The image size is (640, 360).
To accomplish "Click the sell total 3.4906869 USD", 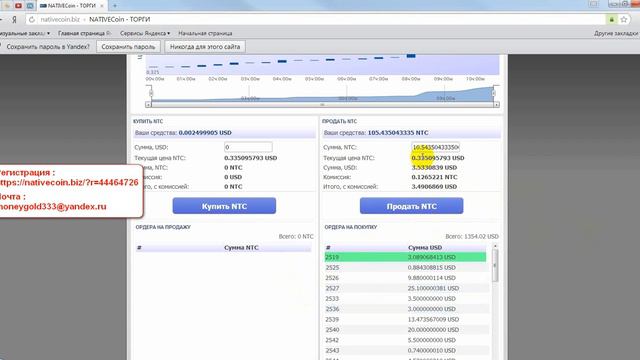I will 434,187.
